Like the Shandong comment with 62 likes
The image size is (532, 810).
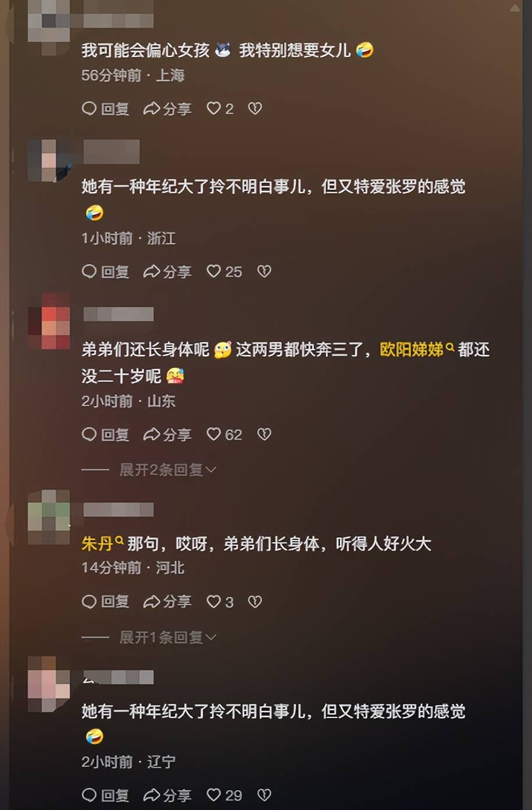tap(224, 435)
